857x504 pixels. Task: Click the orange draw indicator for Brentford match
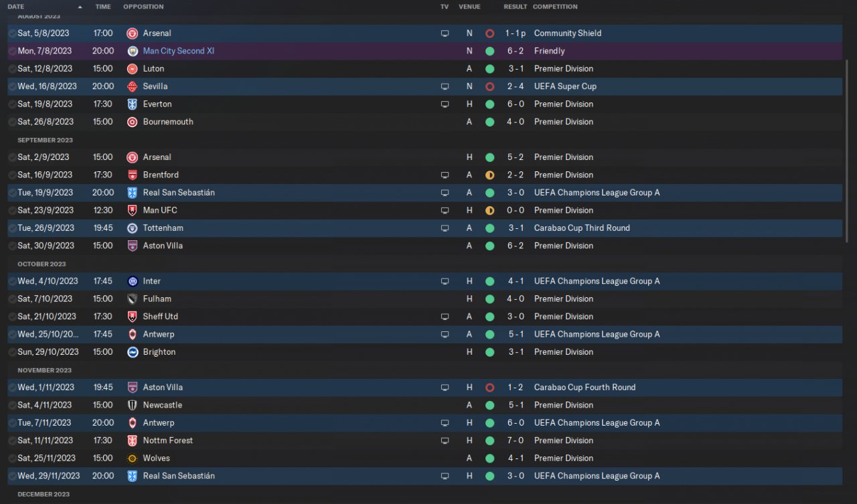(489, 175)
